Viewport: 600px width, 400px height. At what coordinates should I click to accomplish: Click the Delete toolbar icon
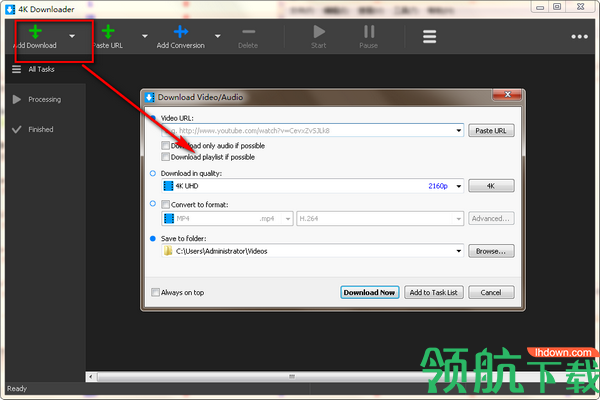(x=248, y=32)
